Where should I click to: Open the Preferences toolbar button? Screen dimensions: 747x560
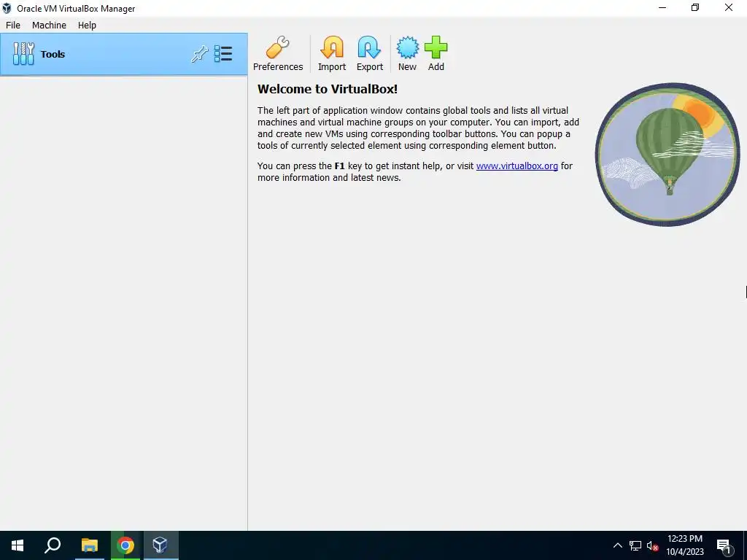[278, 54]
